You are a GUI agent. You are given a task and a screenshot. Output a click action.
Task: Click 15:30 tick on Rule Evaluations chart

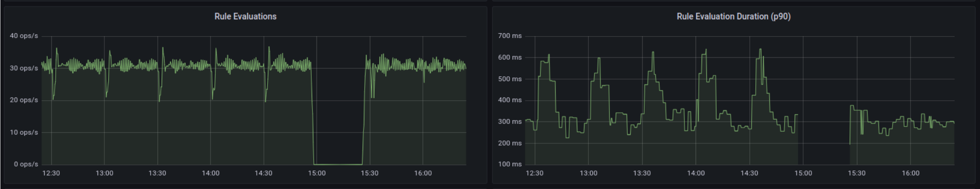click(369, 173)
